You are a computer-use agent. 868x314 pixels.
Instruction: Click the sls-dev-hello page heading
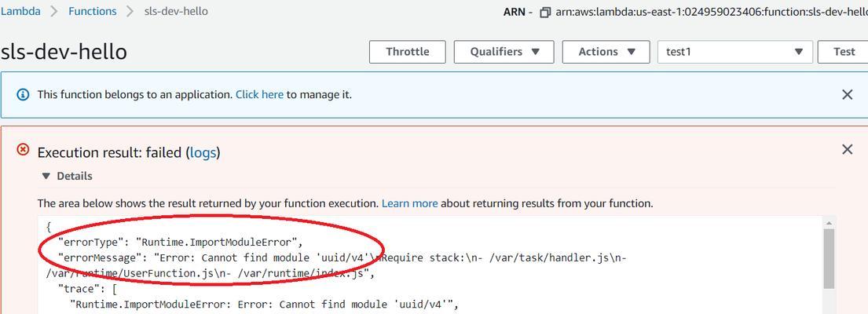pyautogui.click(x=64, y=52)
